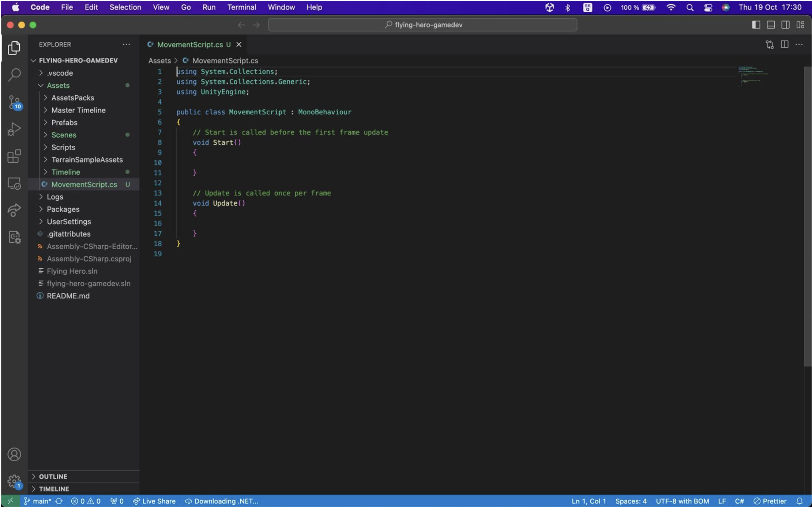Open the Terminal menu
812x508 pixels.
pos(242,7)
